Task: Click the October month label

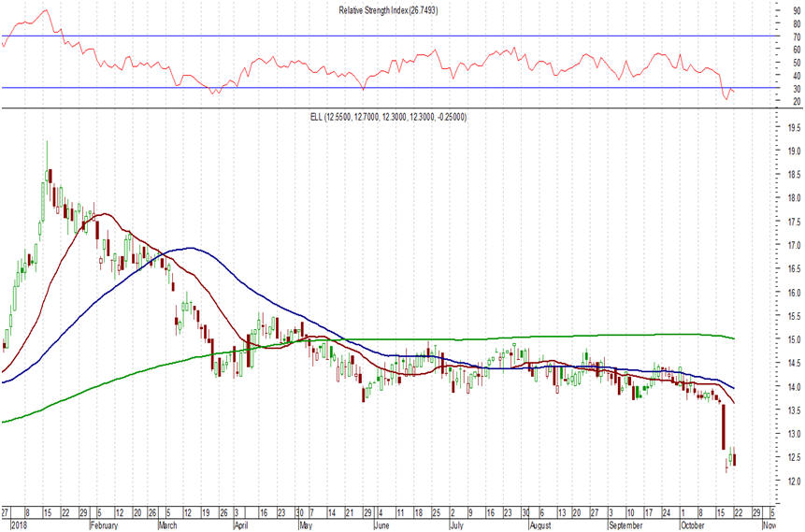Action: [x=697, y=526]
